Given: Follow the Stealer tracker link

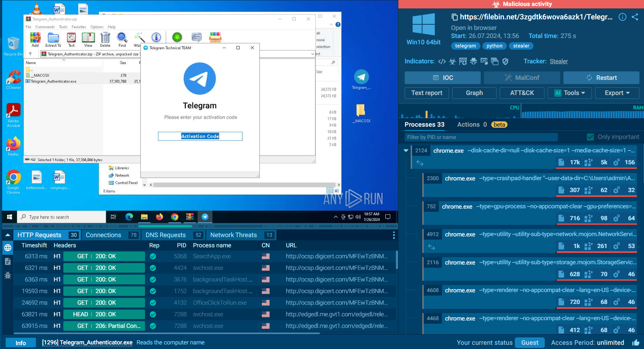Looking at the screenshot, I should [559, 61].
